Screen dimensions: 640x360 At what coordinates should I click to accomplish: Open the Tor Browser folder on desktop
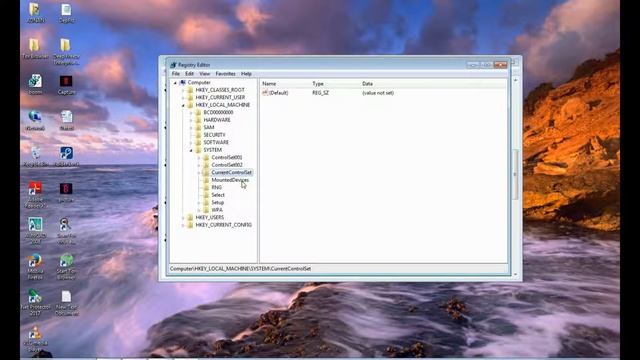[35, 49]
